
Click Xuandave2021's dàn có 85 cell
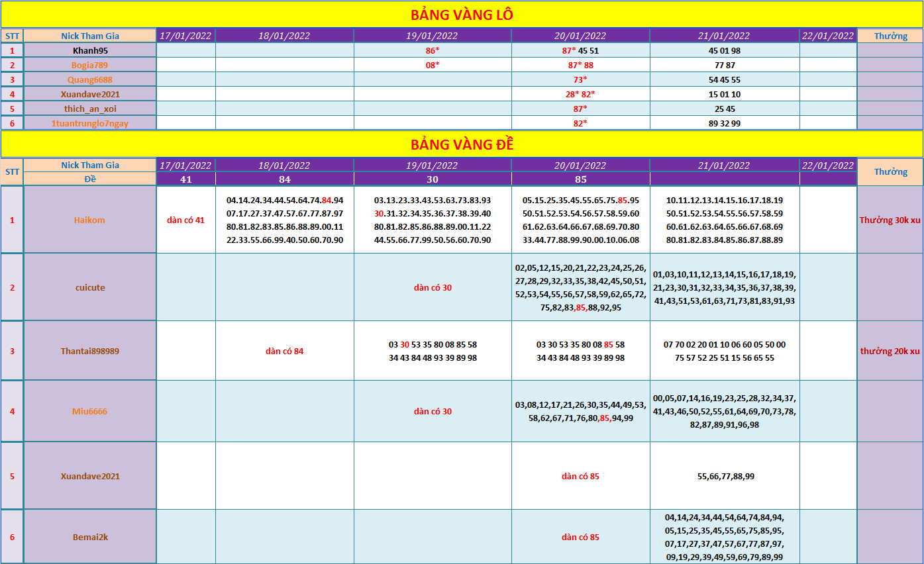point(580,476)
